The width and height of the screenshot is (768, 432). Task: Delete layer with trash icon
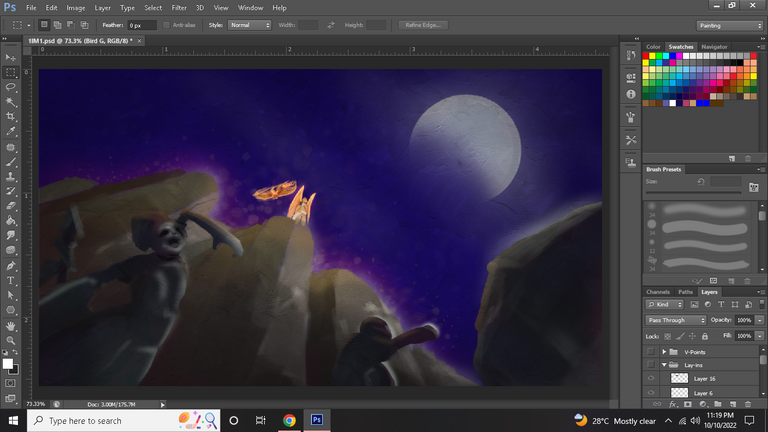click(x=747, y=404)
